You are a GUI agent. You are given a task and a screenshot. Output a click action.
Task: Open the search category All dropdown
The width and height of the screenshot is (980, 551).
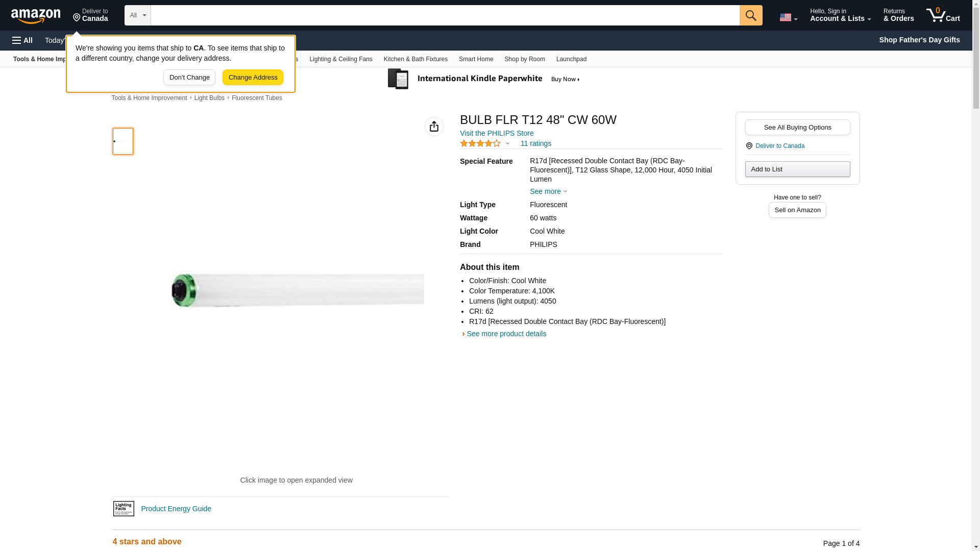(x=137, y=15)
